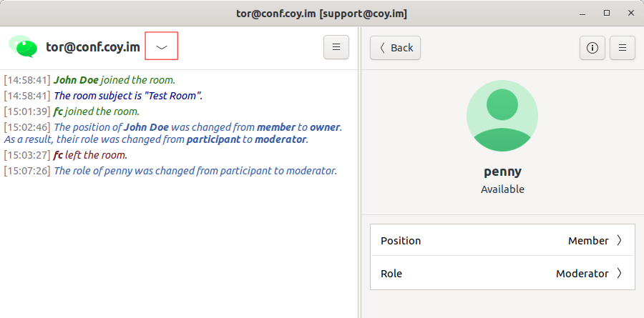Go back to the occupants list
The height and width of the screenshot is (318, 644).
395,48
